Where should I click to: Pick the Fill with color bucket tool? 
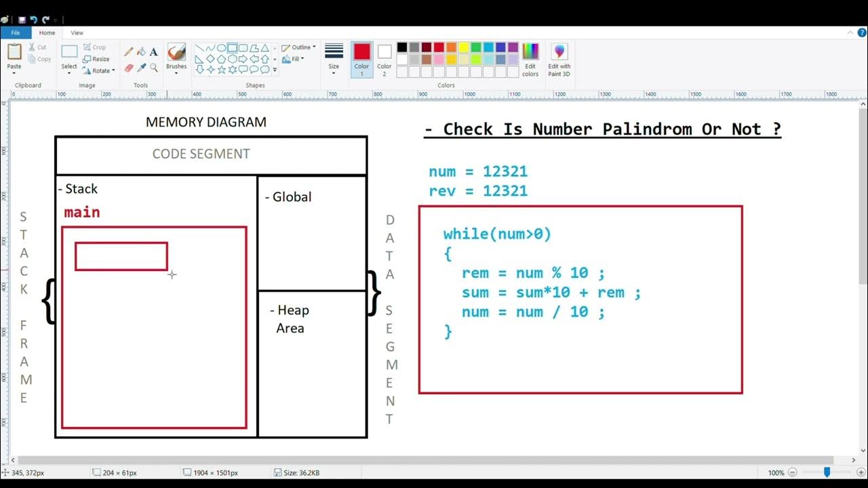141,52
